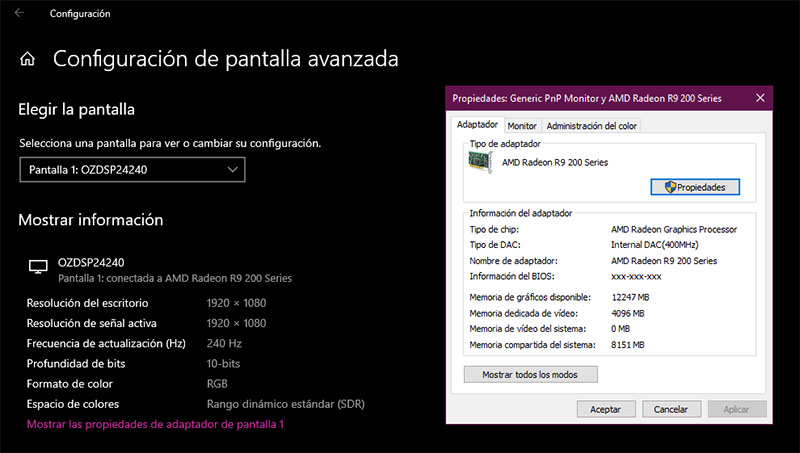Click Mostrar todos los modos button

pyautogui.click(x=531, y=374)
